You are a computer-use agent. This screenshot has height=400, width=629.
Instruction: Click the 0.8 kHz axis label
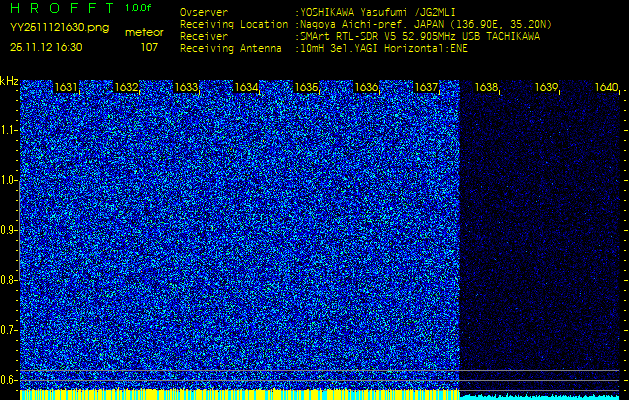(8, 280)
